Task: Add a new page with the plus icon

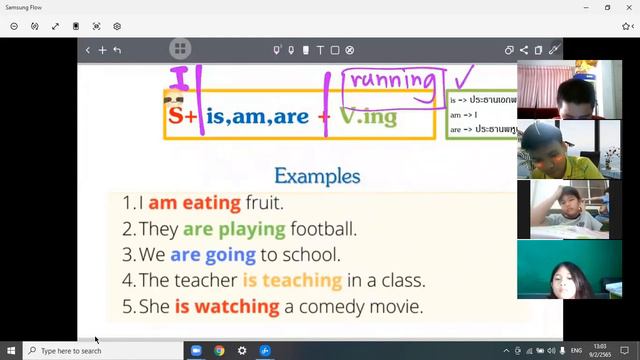Action: tap(102, 50)
